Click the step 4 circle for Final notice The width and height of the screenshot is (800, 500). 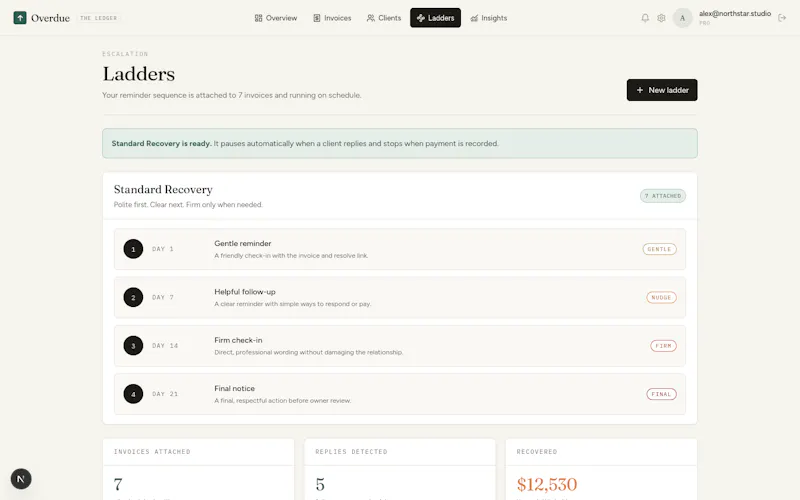tap(133, 394)
